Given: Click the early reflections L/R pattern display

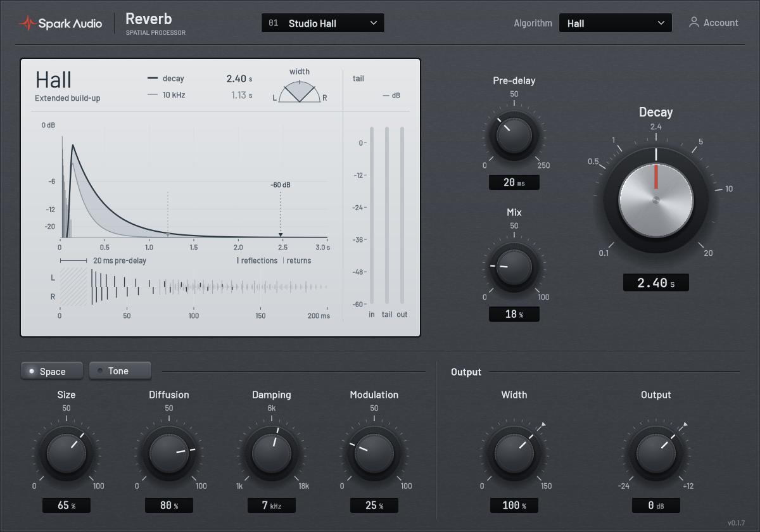Looking at the screenshot, I should pos(193,287).
